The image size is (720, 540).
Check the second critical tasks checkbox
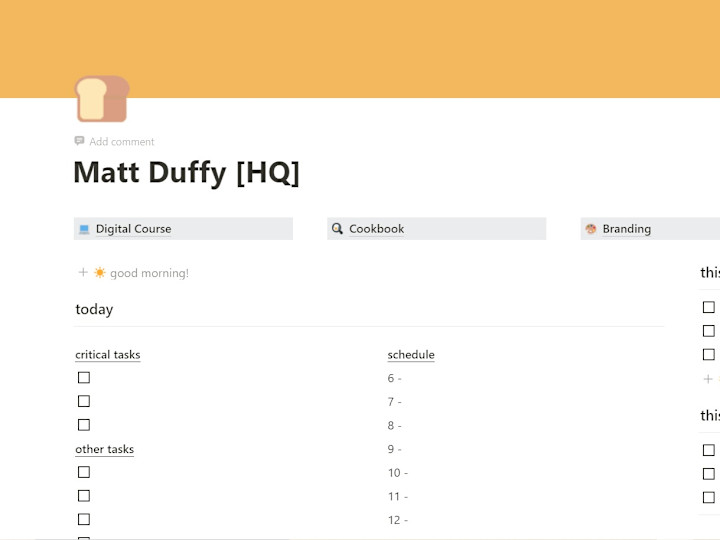[x=84, y=401]
